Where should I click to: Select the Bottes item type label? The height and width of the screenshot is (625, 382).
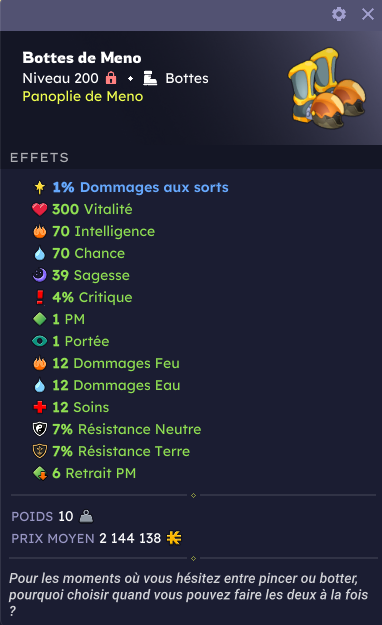click(187, 78)
